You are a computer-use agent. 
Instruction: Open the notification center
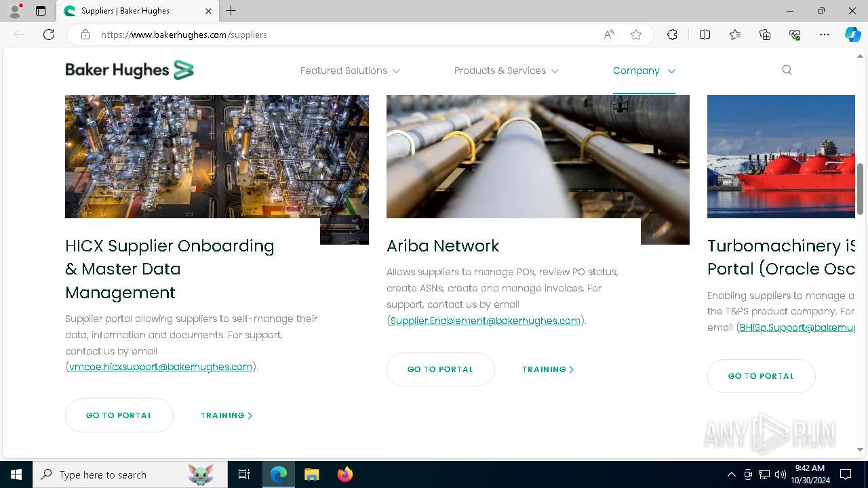click(846, 474)
